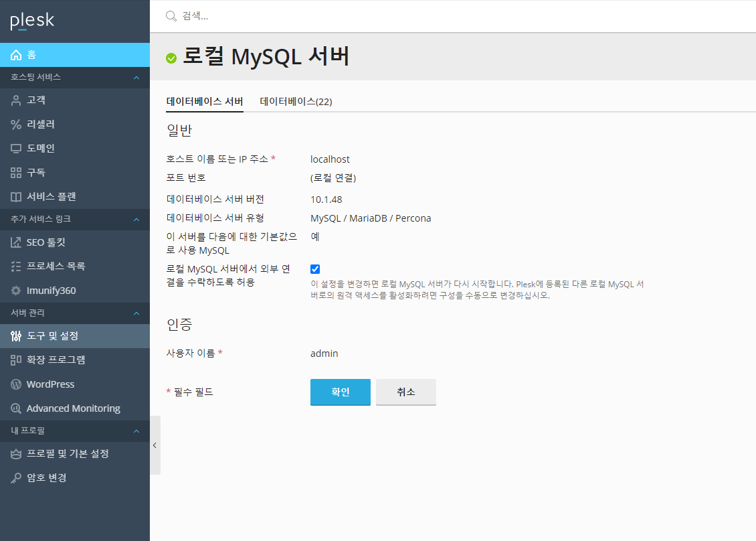Go to 도구 및 설정
Viewport: 756px width, 541px height.
[x=75, y=336]
